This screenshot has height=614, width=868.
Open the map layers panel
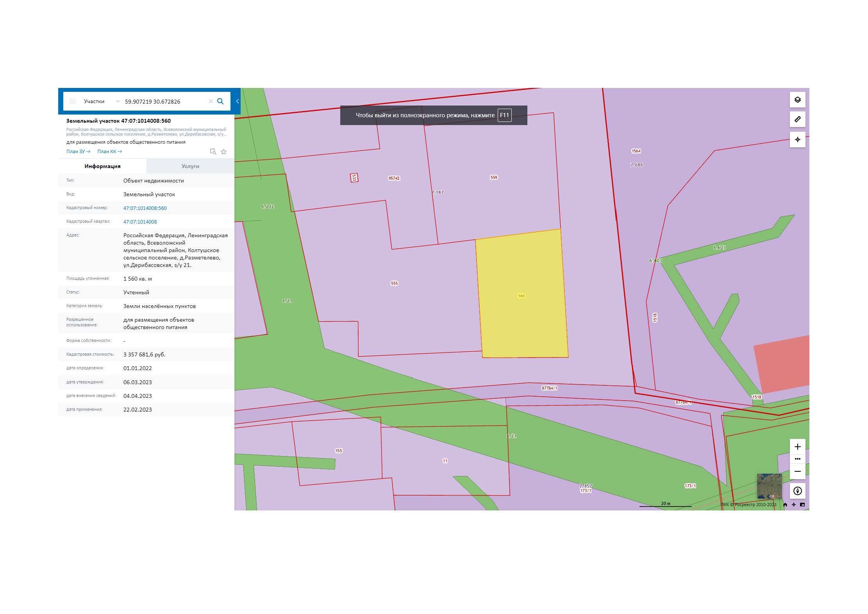[797, 100]
